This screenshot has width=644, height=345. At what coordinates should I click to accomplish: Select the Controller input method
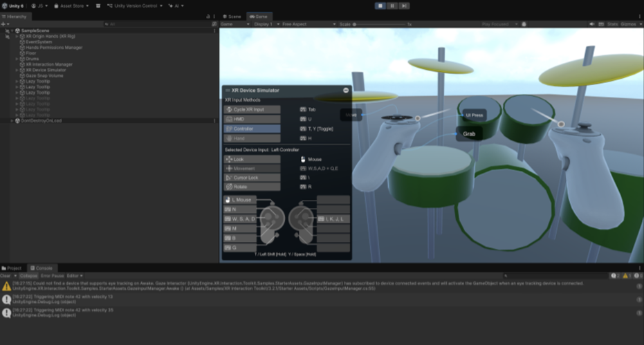click(252, 129)
